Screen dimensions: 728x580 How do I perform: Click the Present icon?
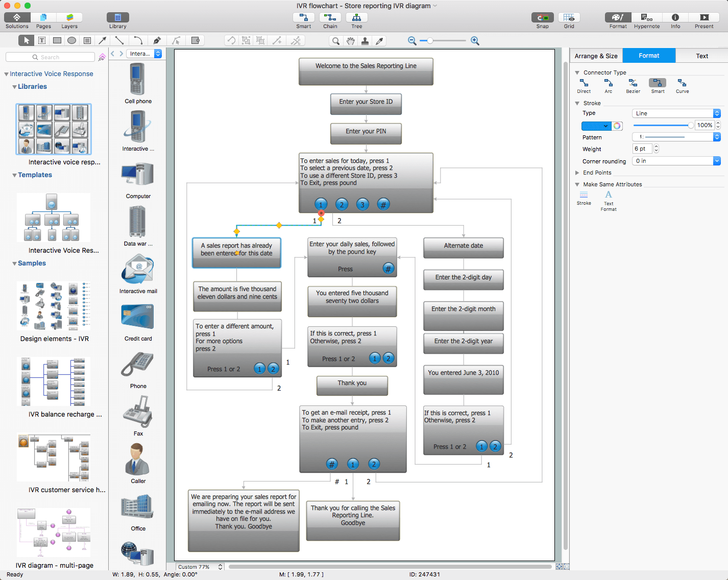pyautogui.click(x=703, y=18)
